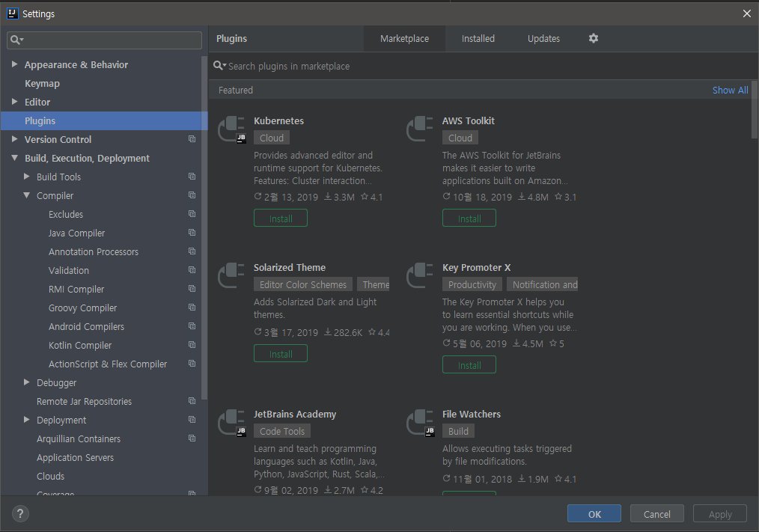Click the Code Tools tag
This screenshot has height=532, width=759.
pos(282,431)
